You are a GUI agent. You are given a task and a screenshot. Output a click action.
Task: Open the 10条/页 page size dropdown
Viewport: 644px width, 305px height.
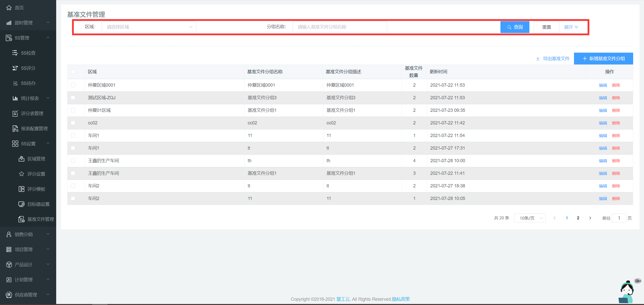point(529,218)
